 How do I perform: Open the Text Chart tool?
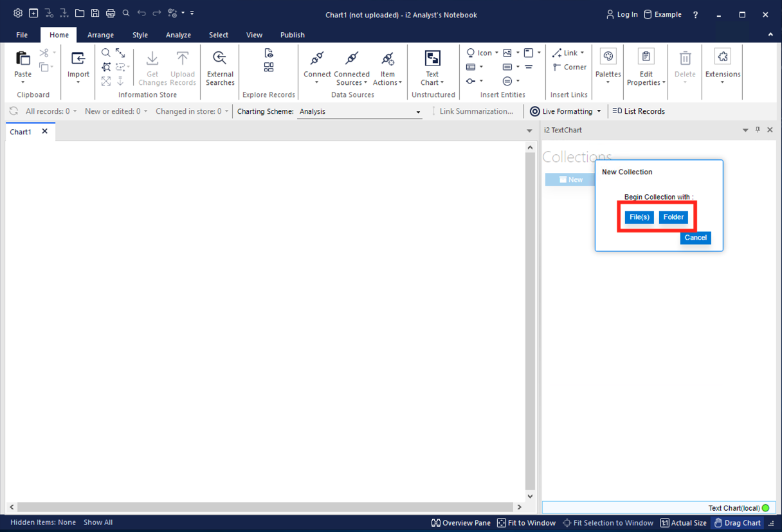(x=433, y=68)
